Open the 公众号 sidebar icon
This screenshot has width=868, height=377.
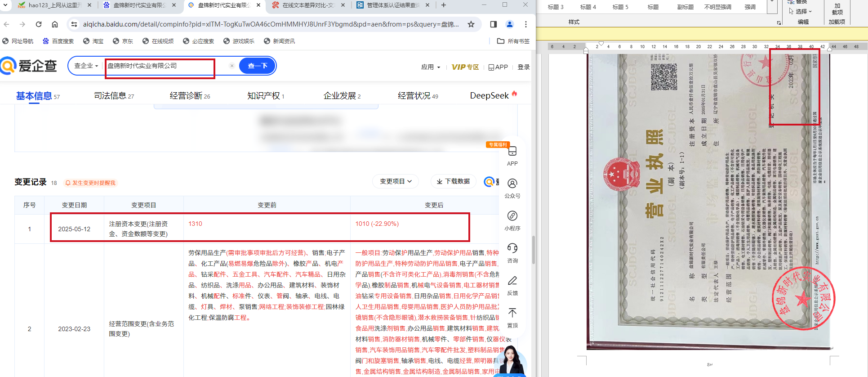(x=512, y=188)
